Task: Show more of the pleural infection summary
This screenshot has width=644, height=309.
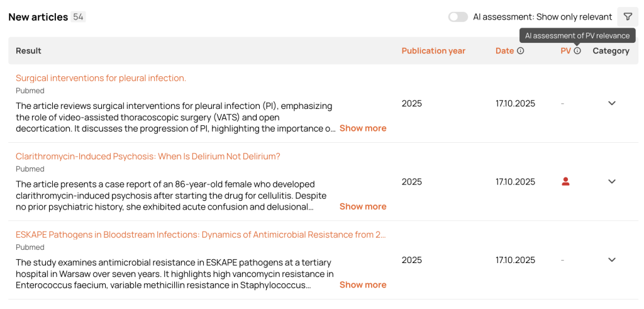Action: (363, 128)
